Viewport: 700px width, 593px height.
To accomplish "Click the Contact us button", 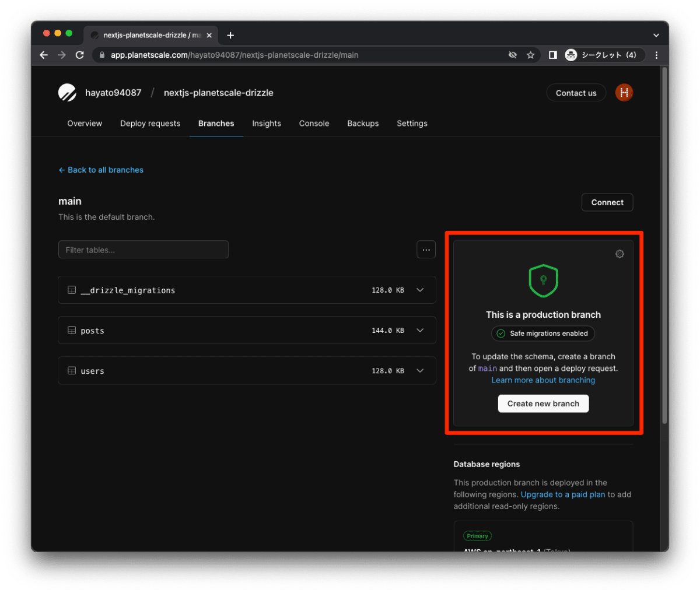I will click(576, 93).
